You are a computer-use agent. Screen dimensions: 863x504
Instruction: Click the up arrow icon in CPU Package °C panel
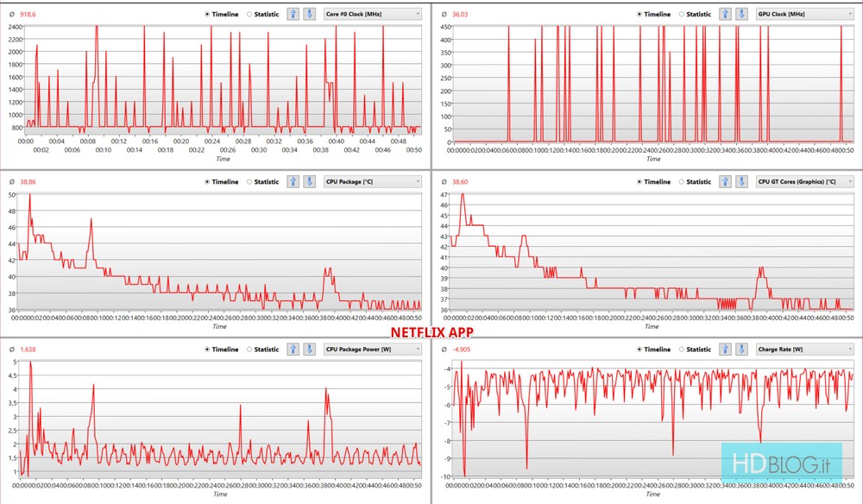click(x=293, y=182)
